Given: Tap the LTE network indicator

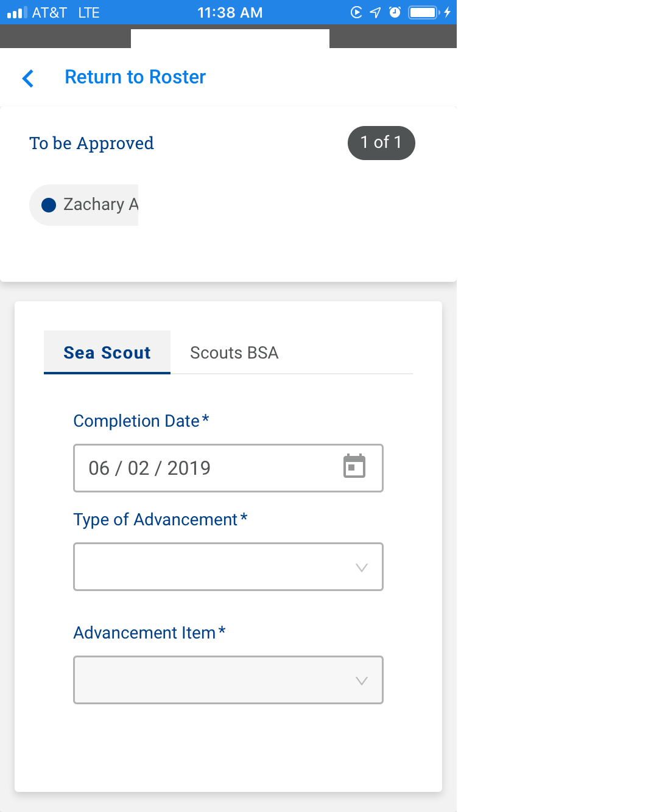Looking at the screenshot, I should [x=89, y=13].
